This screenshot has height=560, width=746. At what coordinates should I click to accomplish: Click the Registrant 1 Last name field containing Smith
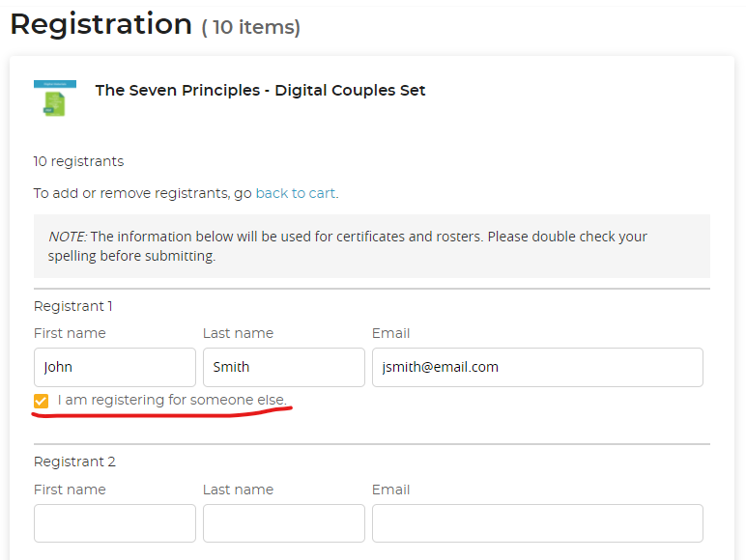click(283, 367)
